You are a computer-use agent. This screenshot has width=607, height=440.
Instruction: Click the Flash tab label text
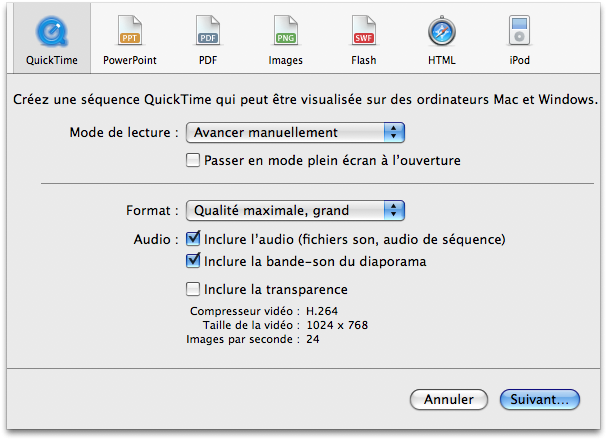click(364, 60)
